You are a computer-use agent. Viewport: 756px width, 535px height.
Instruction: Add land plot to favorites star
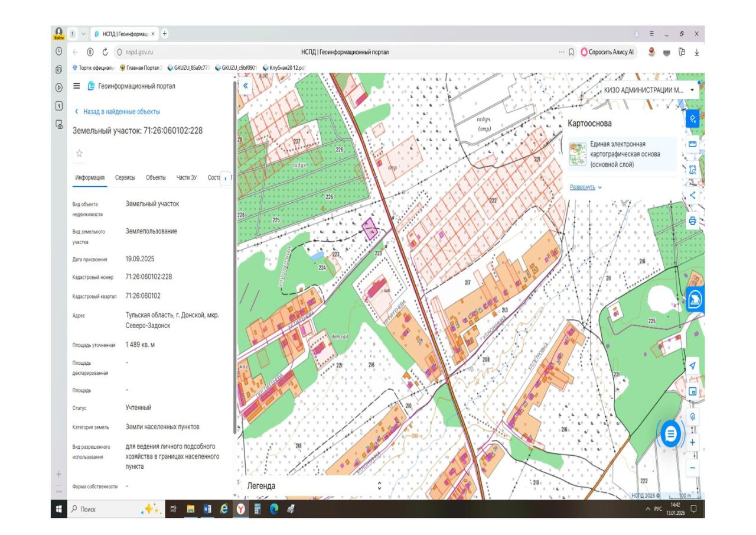pyautogui.click(x=80, y=153)
